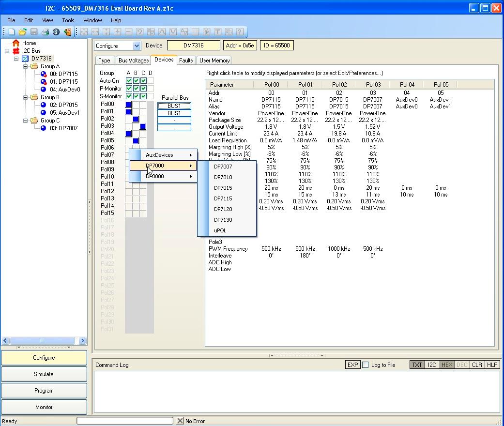Click the Open folder toolbar icon
The height and width of the screenshot is (426, 504).
(x=22, y=32)
